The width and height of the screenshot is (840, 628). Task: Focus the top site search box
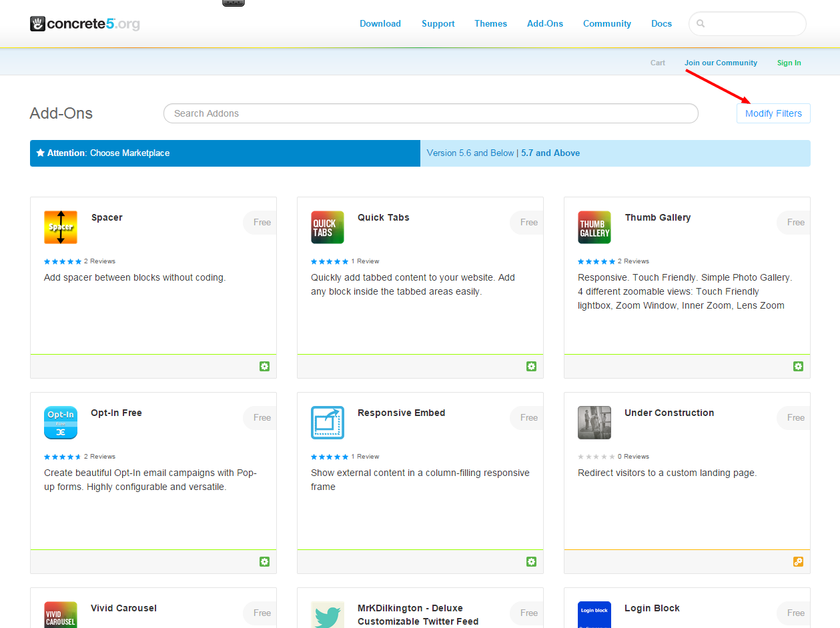click(x=747, y=23)
